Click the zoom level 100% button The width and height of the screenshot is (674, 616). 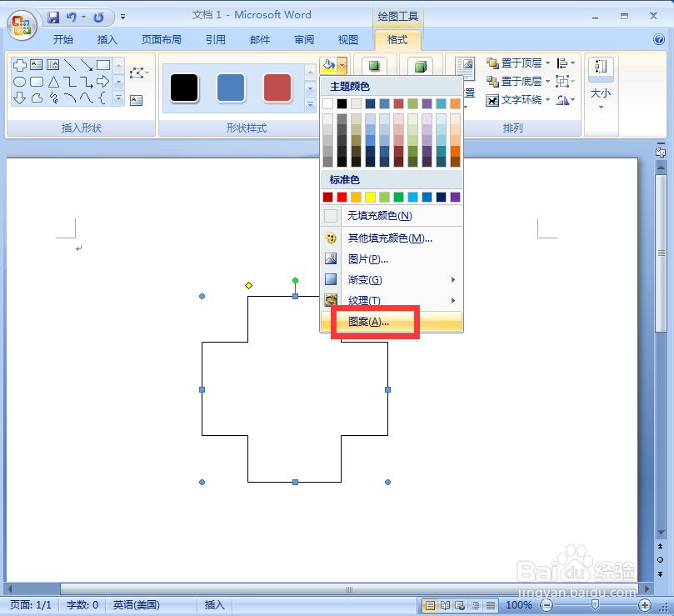click(519, 605)
